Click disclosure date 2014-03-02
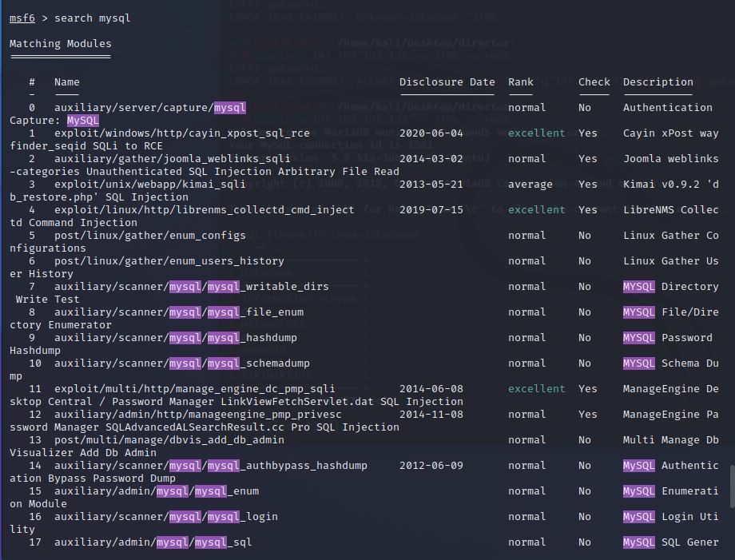The width and height of the screenshot is (735, 560). click(x=431, y=159)
